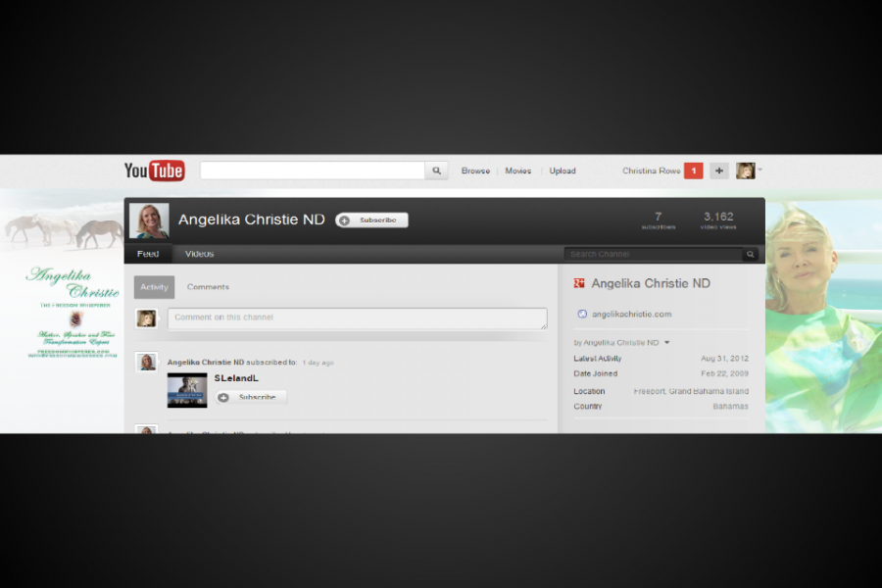Click Freeport, Grand Bahama Island location text

click(691, 391)
